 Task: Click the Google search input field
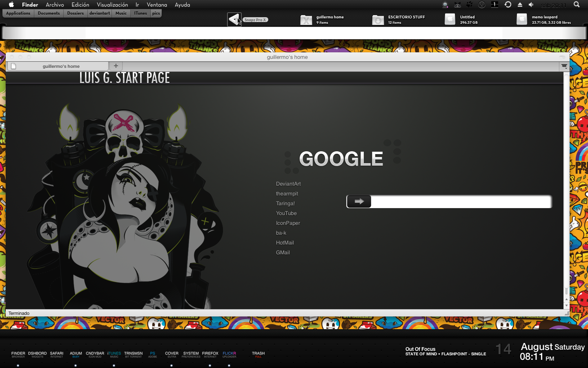click(461, 202)
